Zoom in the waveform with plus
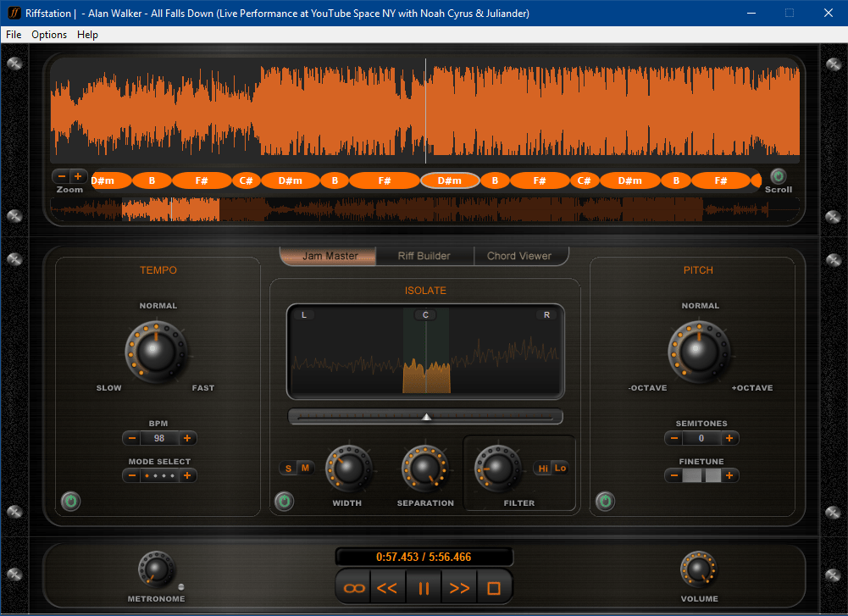The image size is (848, 616). pos(78,176)
